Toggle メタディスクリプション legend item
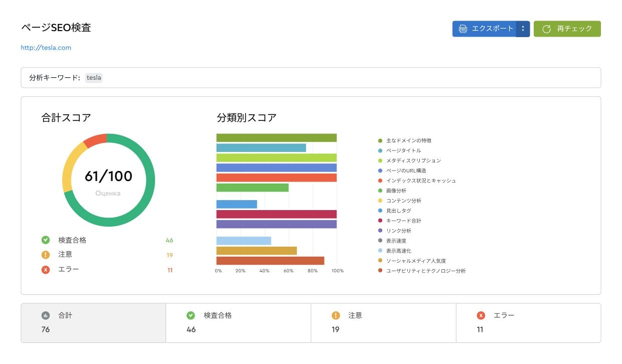The image size is (622, 364). point(409,160)
